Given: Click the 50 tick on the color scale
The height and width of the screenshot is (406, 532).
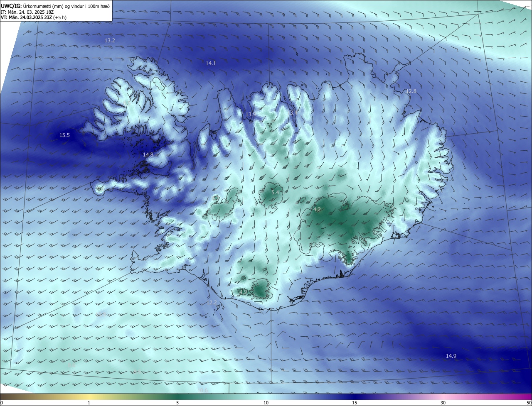Looking at the screenshot, I should point(529,403).
